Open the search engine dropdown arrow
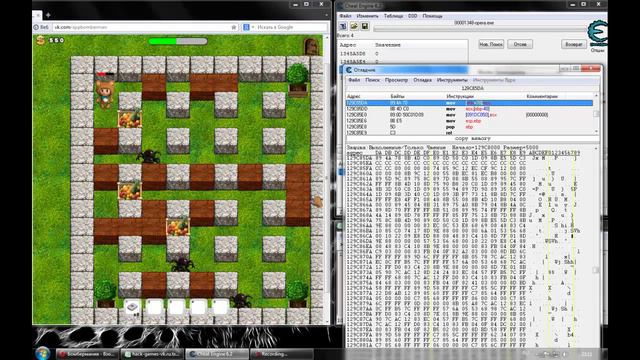640x360 pixels. point(253,27)
